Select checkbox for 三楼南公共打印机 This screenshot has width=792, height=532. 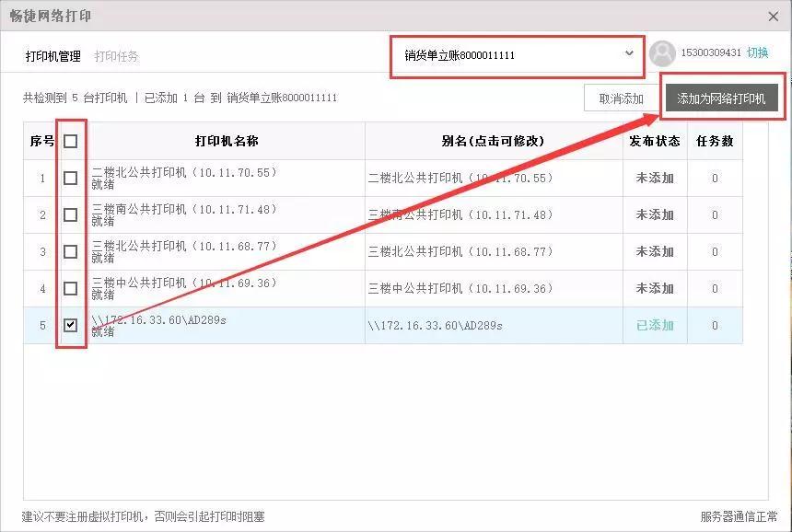click(71, 214)
